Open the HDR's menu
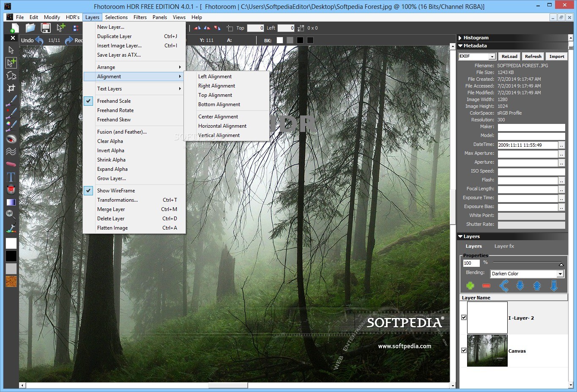577x392 pixels. coord(73,17)
